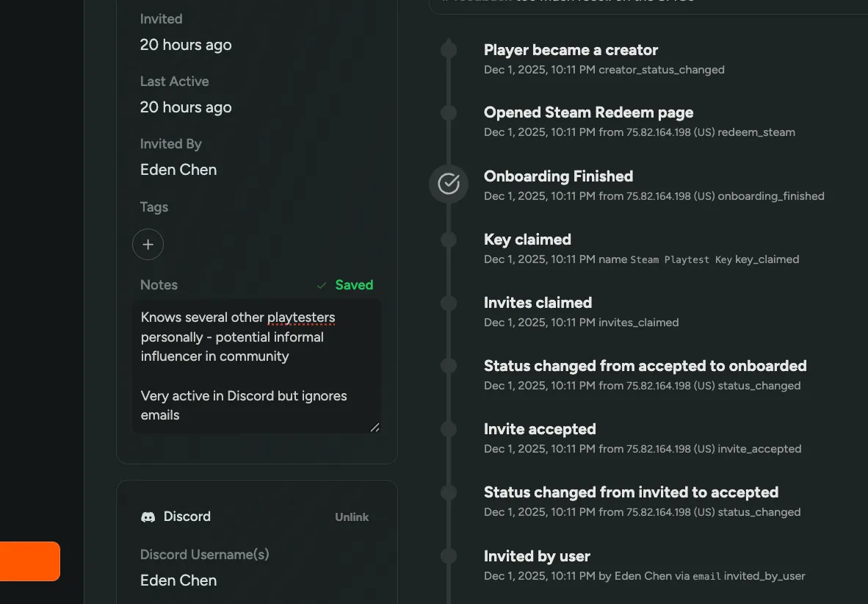Viewport: 868px width, 604px height.
Task: Select the Status changed from invited to accepted event
Action: (632, 492)
